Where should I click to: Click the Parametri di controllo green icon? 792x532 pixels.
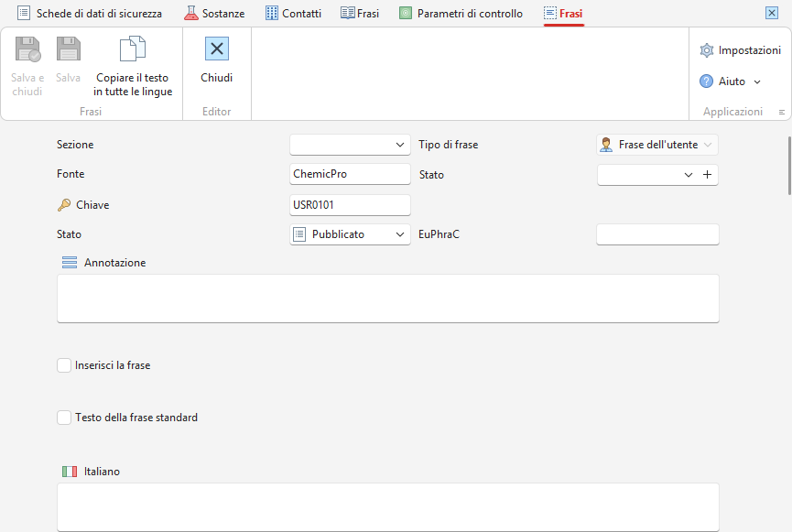[406, 13]
